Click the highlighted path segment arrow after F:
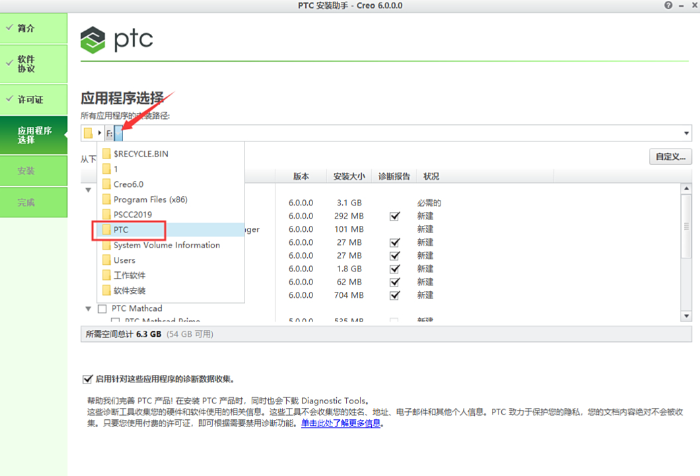Viewport: 700px width, 476px height. [118, 133]
